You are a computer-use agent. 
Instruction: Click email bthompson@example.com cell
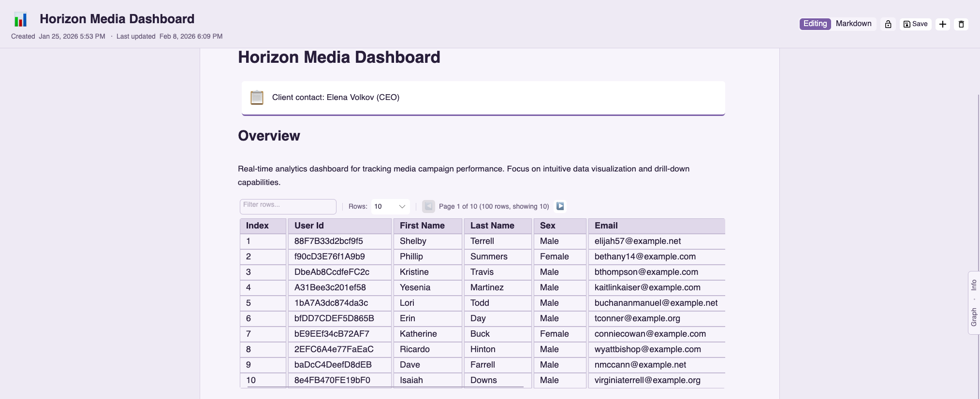point(657,272)
